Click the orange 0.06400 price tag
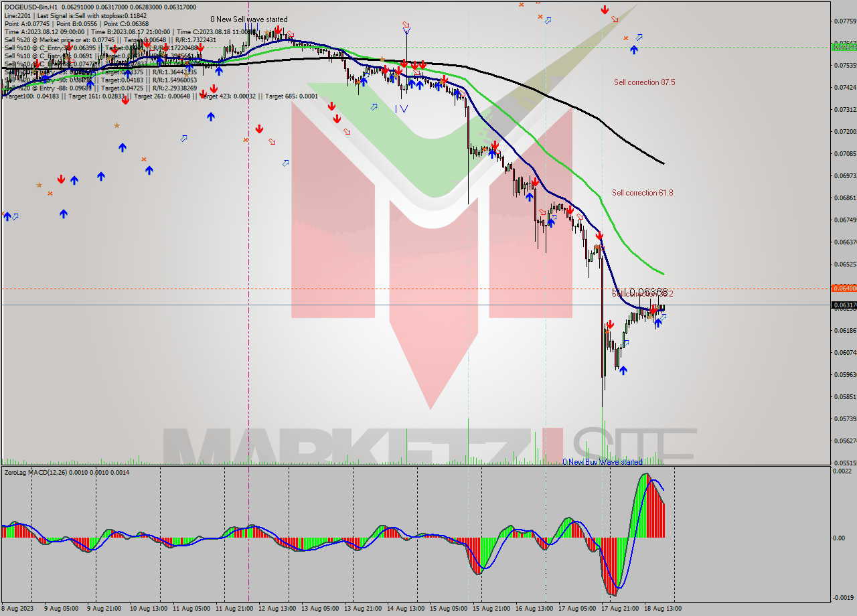 click(x=843, y=288)
